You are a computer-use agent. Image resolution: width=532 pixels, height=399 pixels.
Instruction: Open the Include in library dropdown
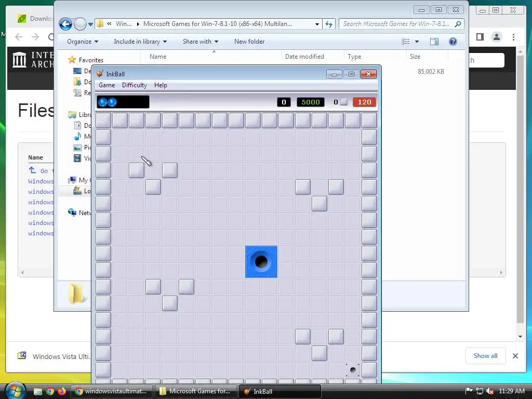point(140,42)
